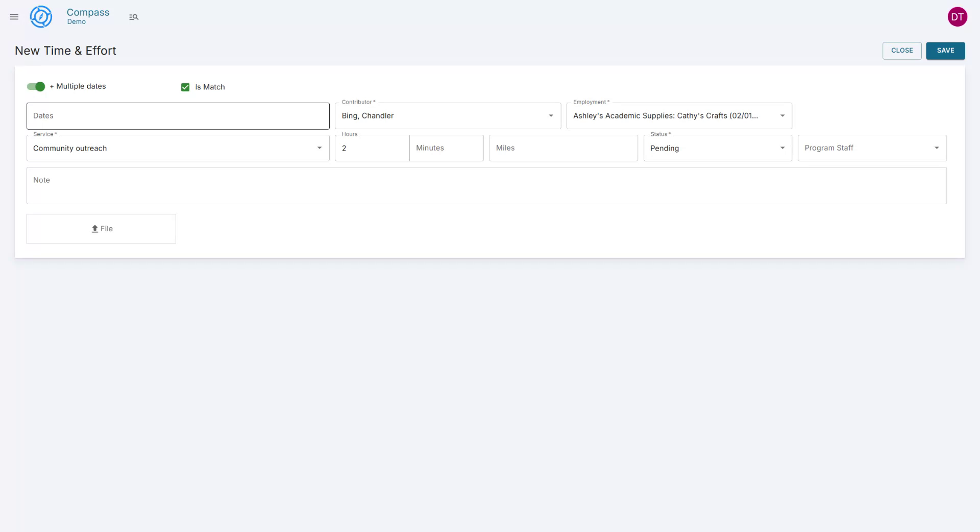Click the Compass logo
Viewport: 980px width, 532px height.
click(x=41, y=16)
